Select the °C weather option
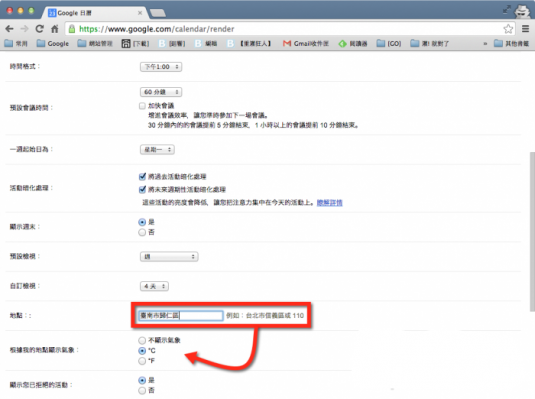Image resolution: width=535 pixels, height=399 pixels. click(x=142, y=351)
